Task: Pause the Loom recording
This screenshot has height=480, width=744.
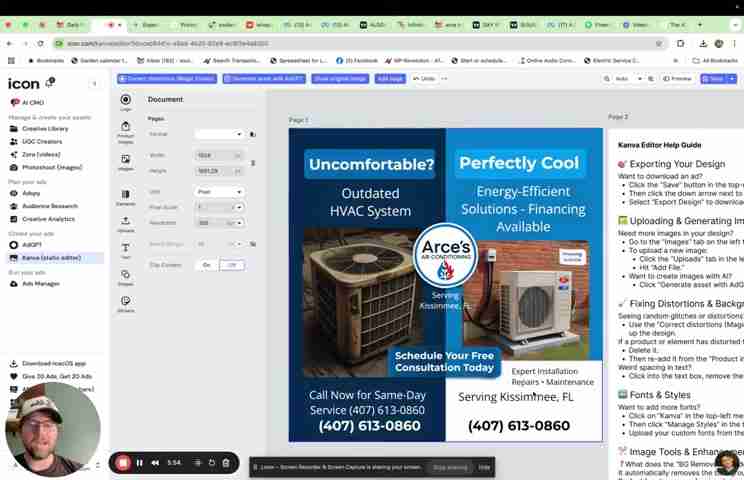Action: pos(140,463)
